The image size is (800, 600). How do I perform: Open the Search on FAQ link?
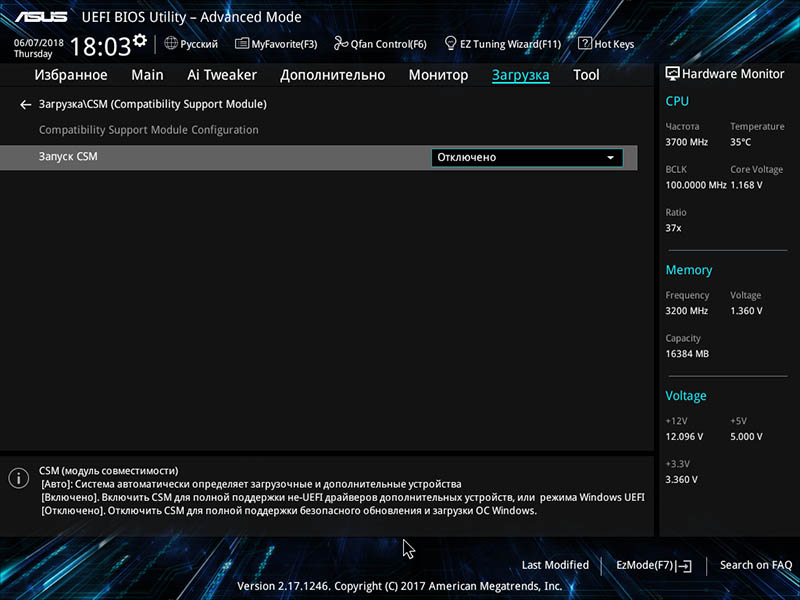pos(755,566)
